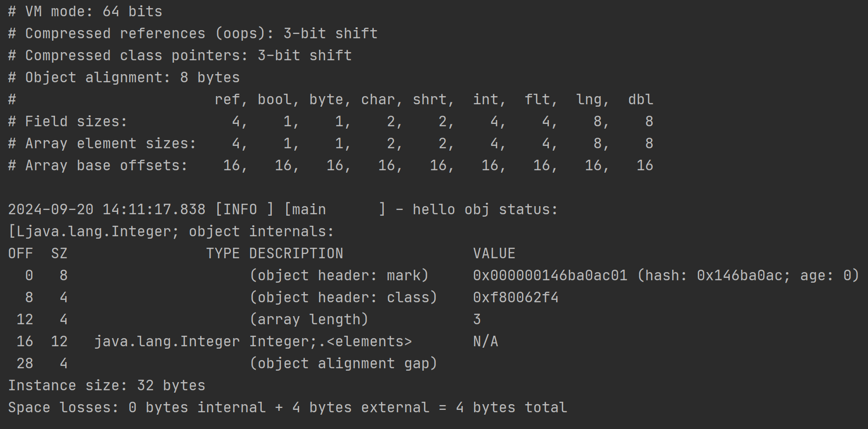This screenshot has height=429, width=868.
Task: Click the "Field sizes:" label
Action: click(x=76, y=121)
